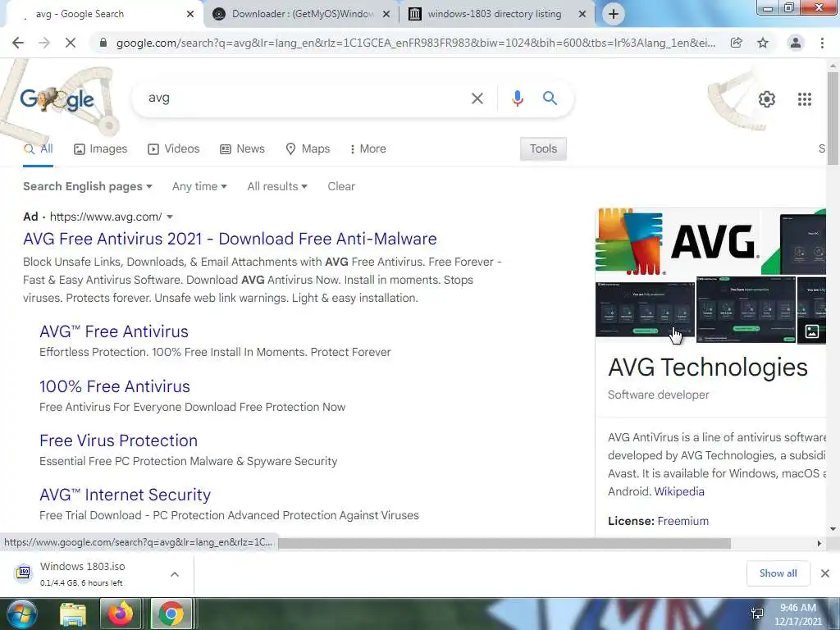The image size is (840, 630).
Task: Open Windows Start menu
Action: 21,614
